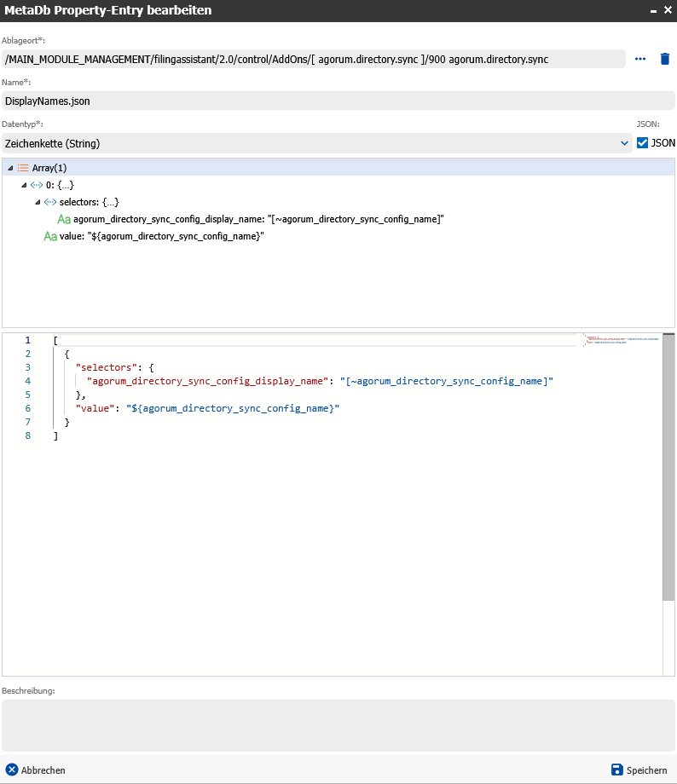Collapse the 0: {...} tree node
Screen dimensions: 677x784
[24, 185]
